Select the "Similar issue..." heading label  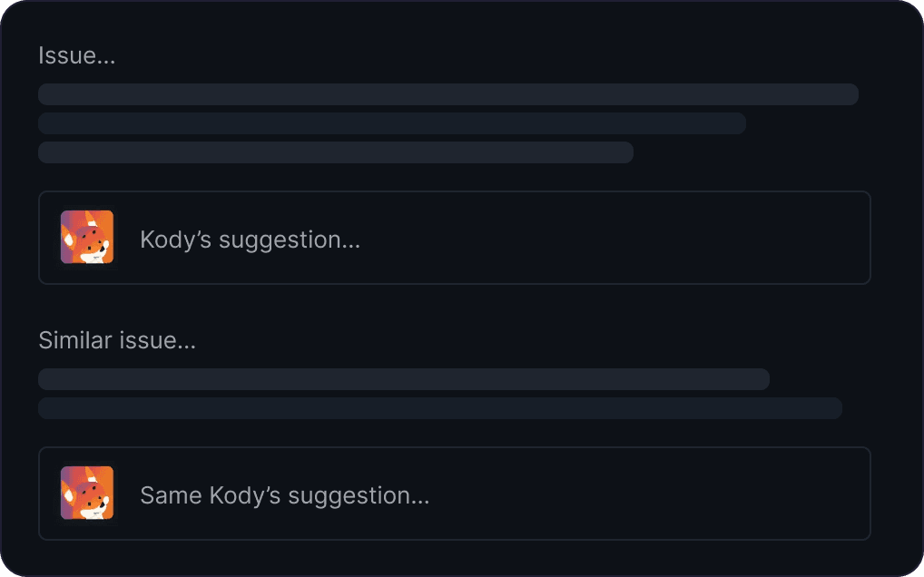tap(117, 341)
